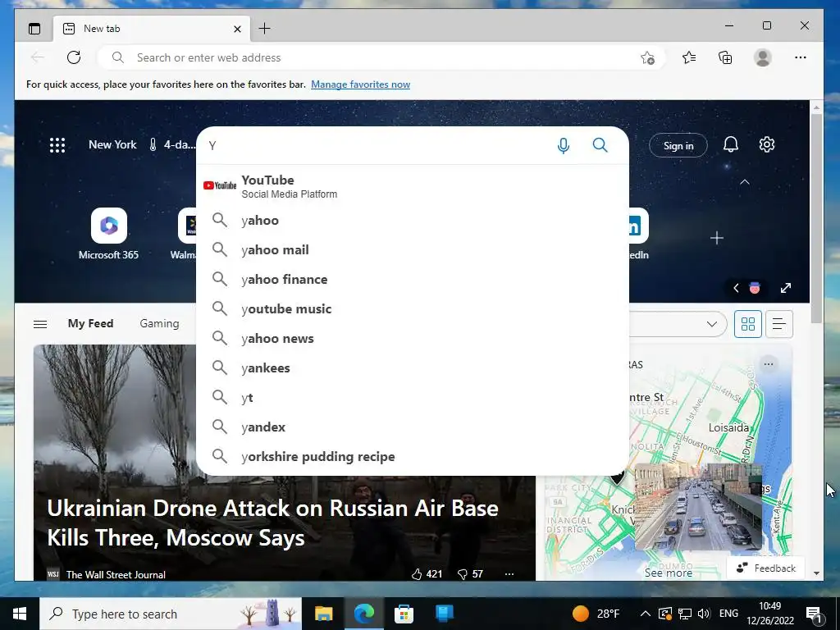
Task: Choose the YouTube suggestion
Action: pyautogui.click(x=413, y=186)
